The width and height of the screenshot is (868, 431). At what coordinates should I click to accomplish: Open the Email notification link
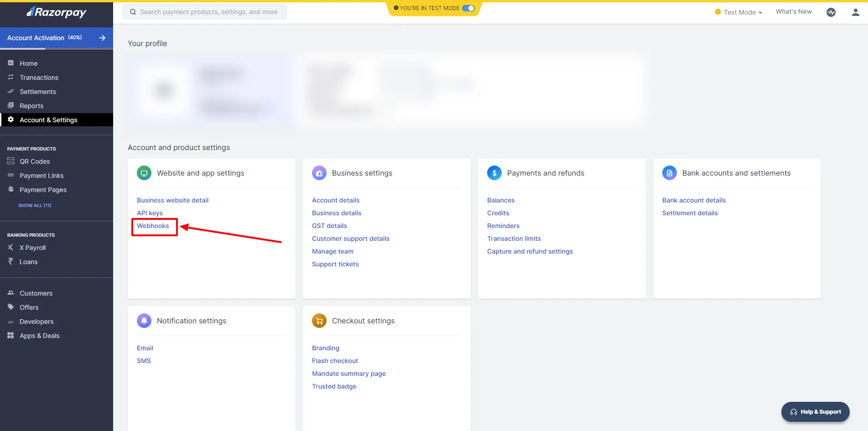145,348
